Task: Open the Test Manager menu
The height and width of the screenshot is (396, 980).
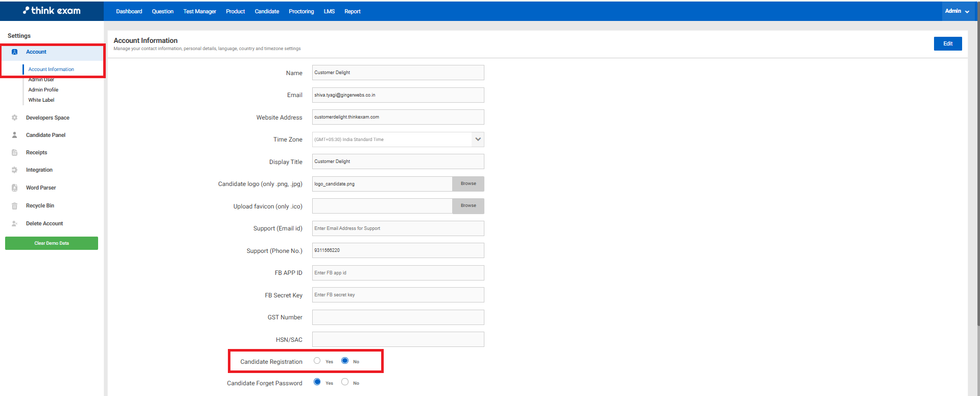Action: pos(199,11)
